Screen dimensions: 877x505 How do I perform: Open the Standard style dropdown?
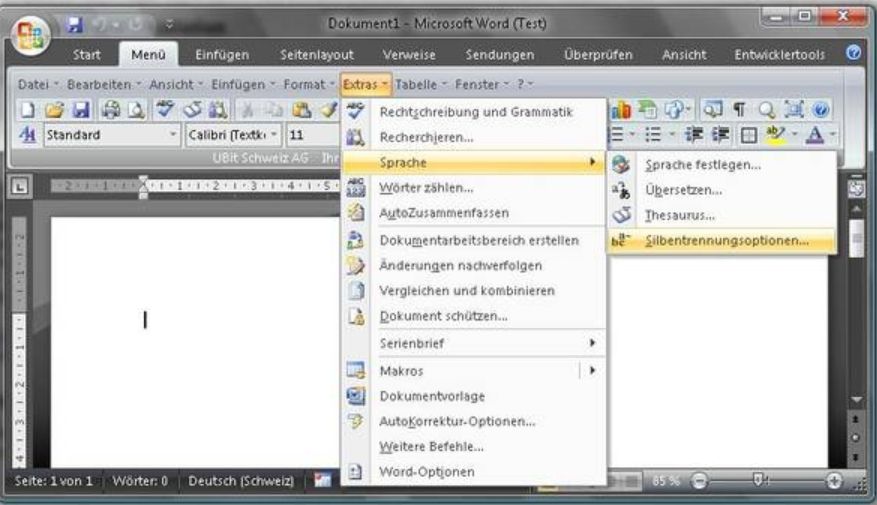[x=173, y=135]
